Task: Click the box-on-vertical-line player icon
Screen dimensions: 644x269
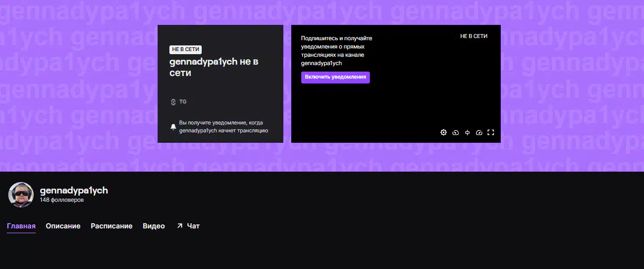Action: (x=467, y=132)
